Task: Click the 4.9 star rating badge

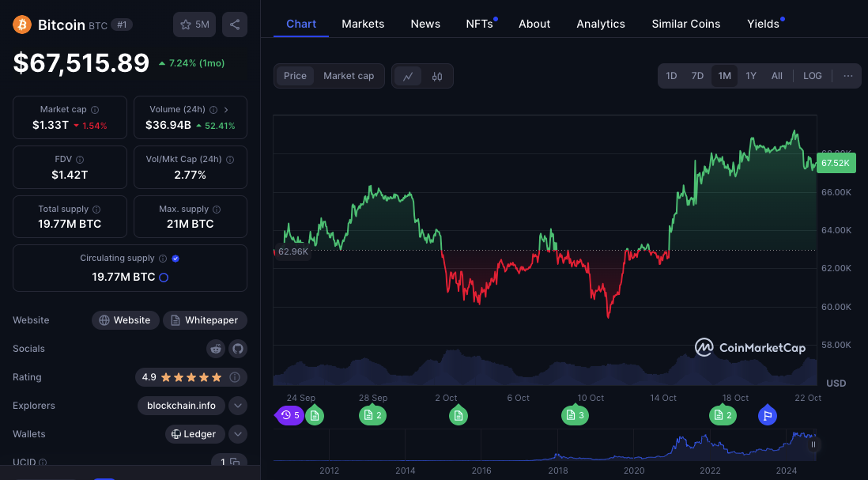Action: (x=191, y=377)
